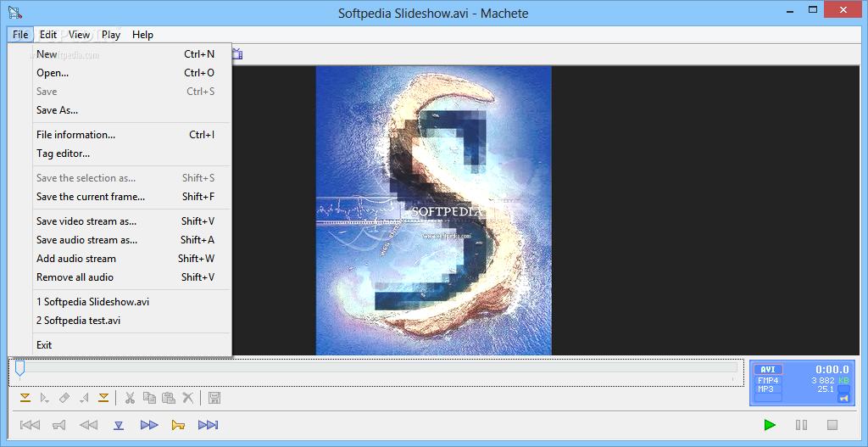Maximize the Machete window
This screenshot has width=868, height=447.
813,10
